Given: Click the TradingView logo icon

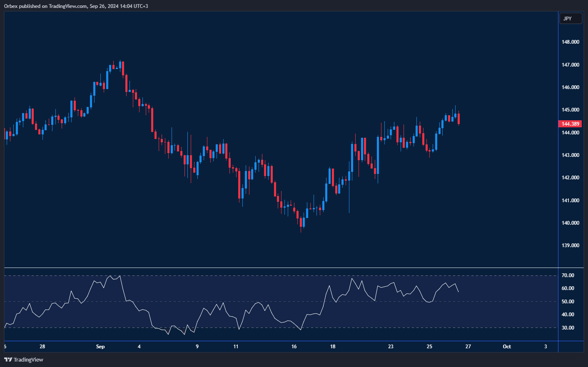Looking at the screenshot, I should (x=8, y=360).
